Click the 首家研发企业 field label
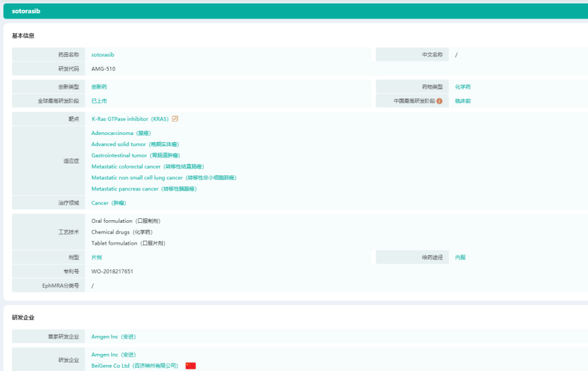Image resolution: width=588 pixels, height=371 pixels. (x=64, y=337)
